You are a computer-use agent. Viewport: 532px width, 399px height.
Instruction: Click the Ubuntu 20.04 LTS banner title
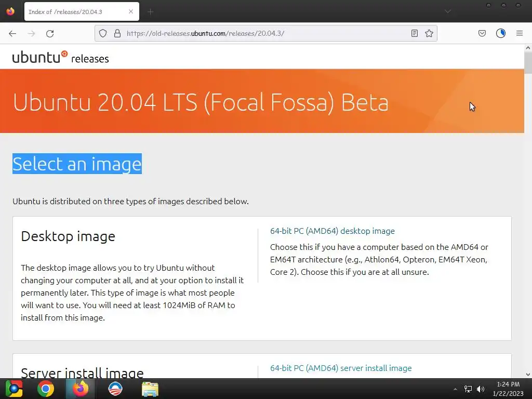201,102
